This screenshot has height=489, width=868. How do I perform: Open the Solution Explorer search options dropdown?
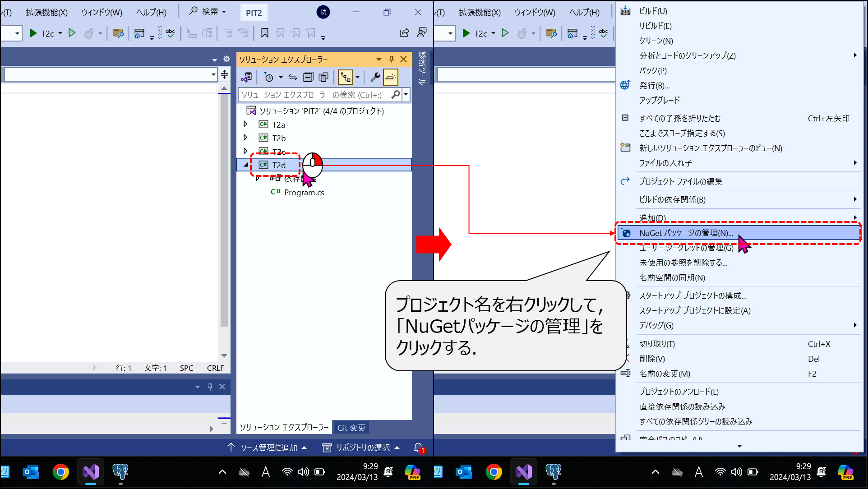click(406, 95)
